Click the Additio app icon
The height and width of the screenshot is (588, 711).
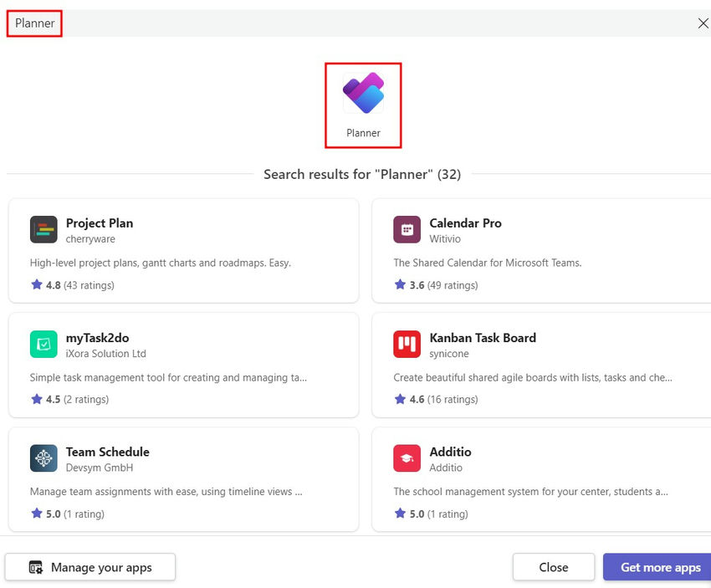coord(407,458)
